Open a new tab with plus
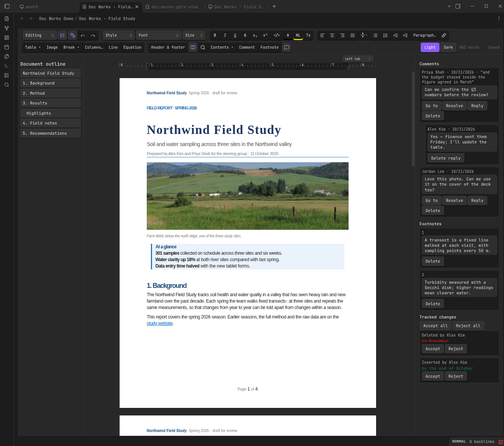This screenshot has width=504, height=446. coord(274,6)
